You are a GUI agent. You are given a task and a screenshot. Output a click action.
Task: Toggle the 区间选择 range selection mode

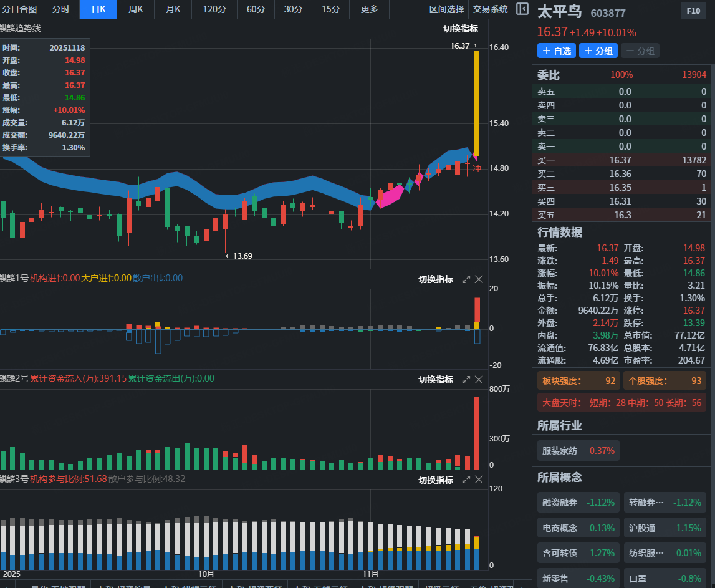pyautogui.click(x=447, y=9)
